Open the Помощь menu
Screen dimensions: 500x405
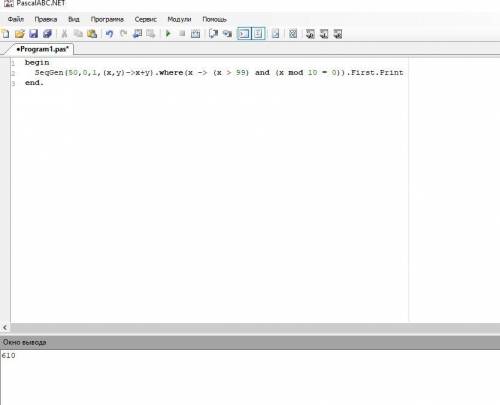tap(214, 19)
